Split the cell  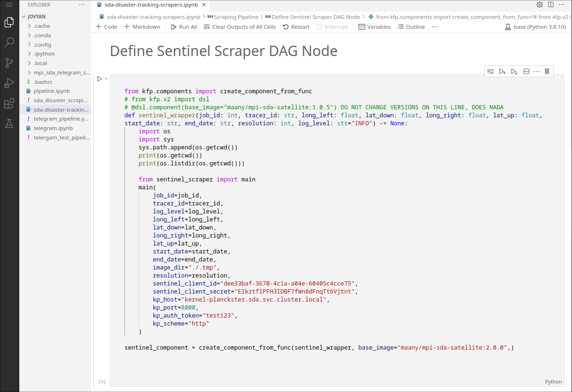526,72
